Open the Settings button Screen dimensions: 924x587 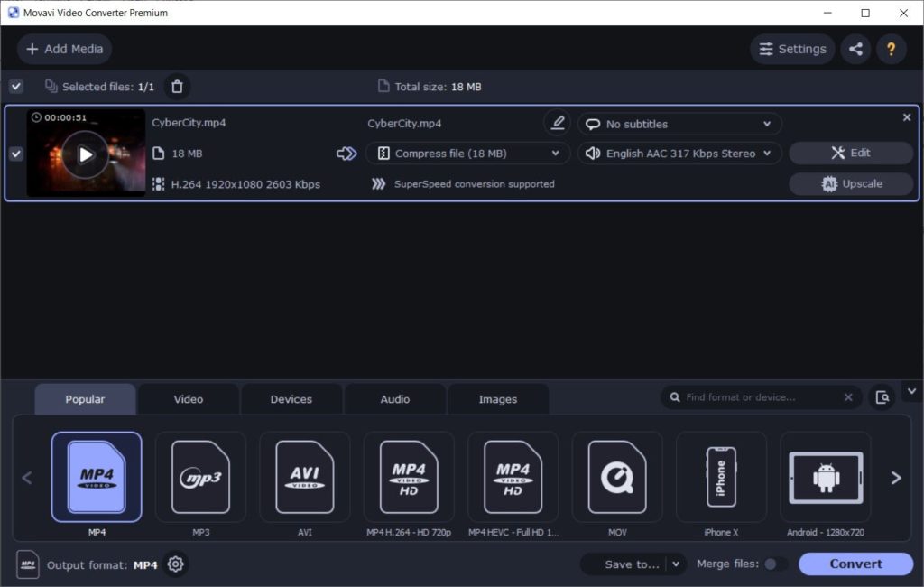coord(792,49)
